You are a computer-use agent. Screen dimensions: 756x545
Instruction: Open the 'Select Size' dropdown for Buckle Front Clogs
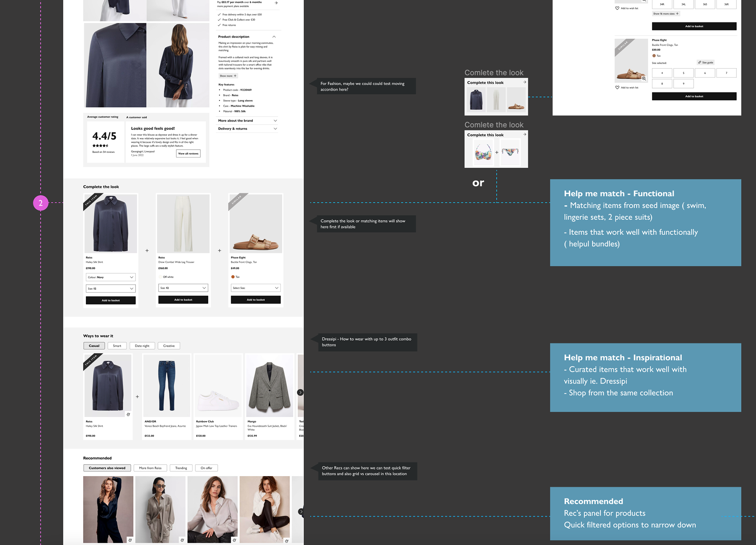[256, 288]
